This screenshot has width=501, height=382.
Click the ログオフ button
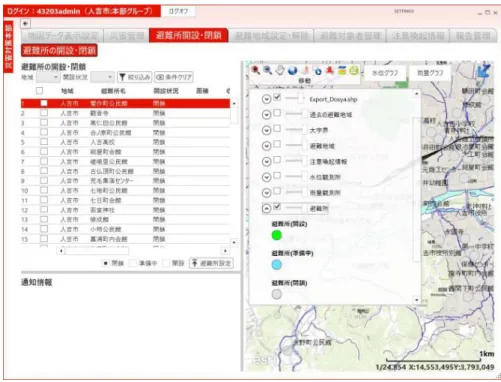pos(178,11)
